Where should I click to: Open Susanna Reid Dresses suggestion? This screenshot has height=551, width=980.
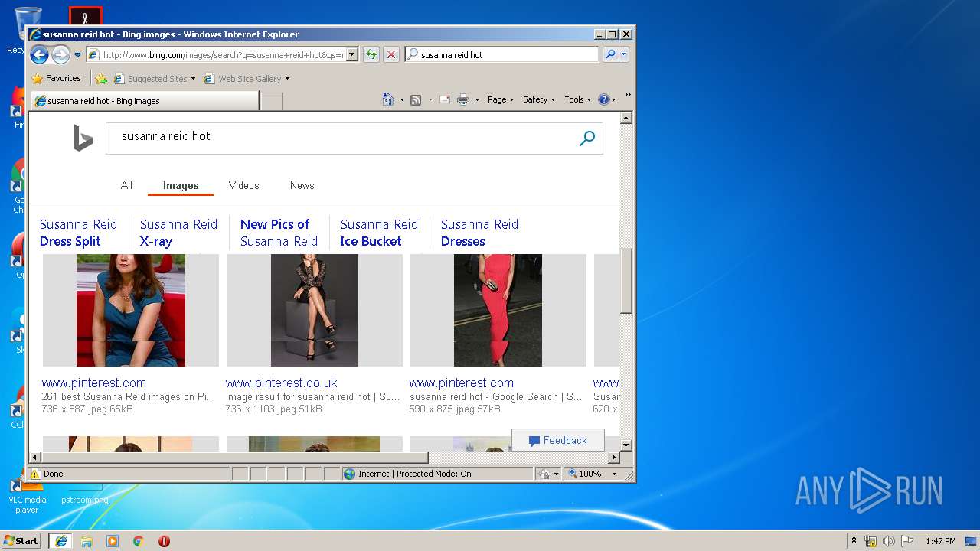(479, 233)
